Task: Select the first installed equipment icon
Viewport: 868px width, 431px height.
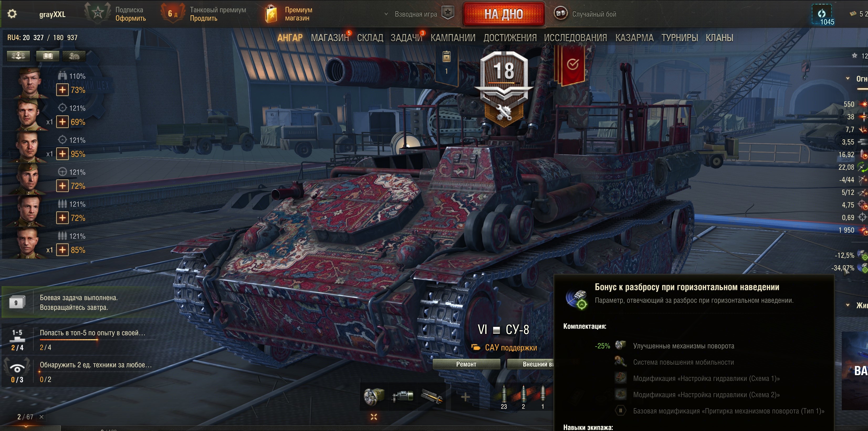Action: (374, 397)
